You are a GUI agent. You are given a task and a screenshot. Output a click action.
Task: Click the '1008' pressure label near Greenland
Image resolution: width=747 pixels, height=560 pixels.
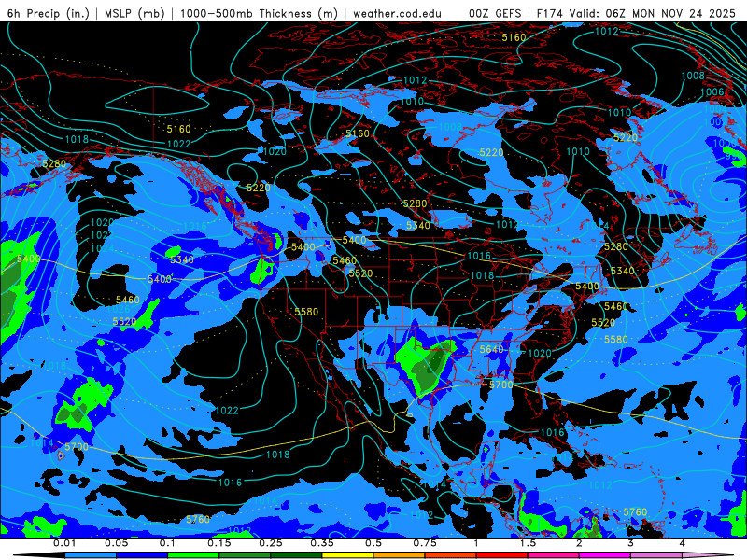[x=693, y=76]
